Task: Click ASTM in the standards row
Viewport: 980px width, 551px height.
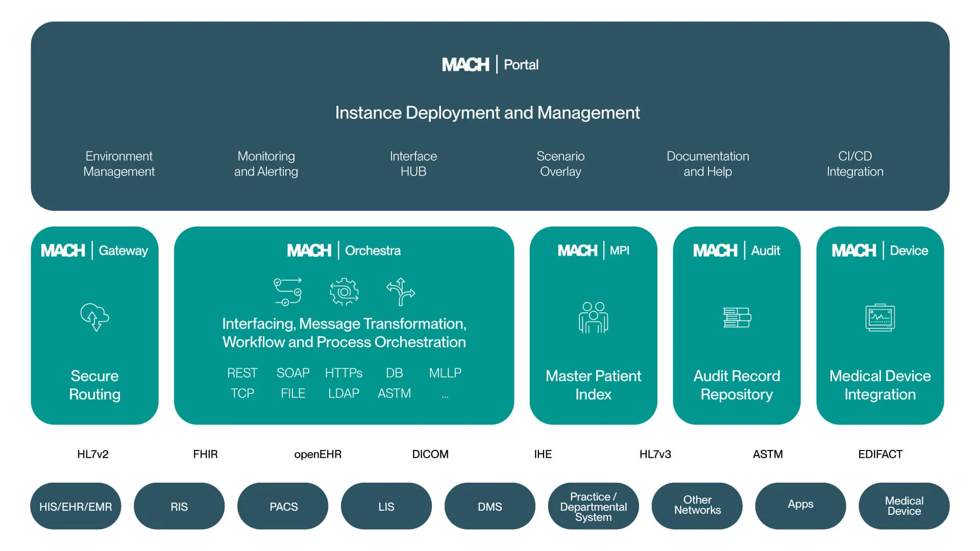Action: (768, 454)
